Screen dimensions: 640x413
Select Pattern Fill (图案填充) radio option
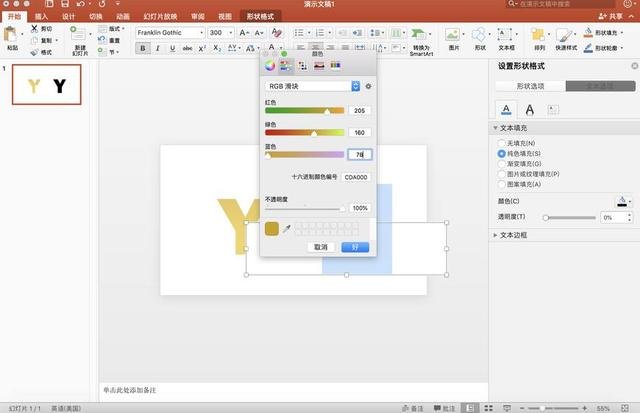[x=501, y=184]
